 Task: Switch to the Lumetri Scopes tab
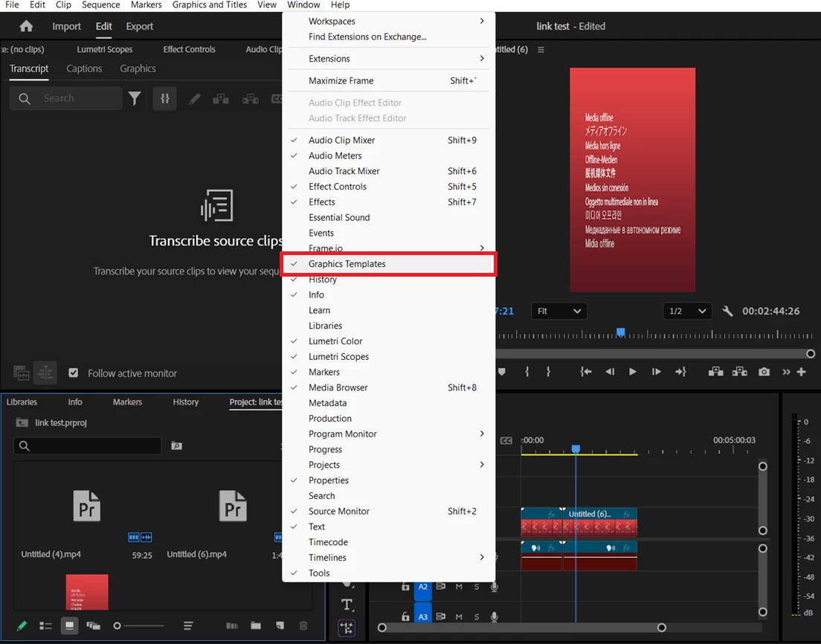(x=105, y=49)
